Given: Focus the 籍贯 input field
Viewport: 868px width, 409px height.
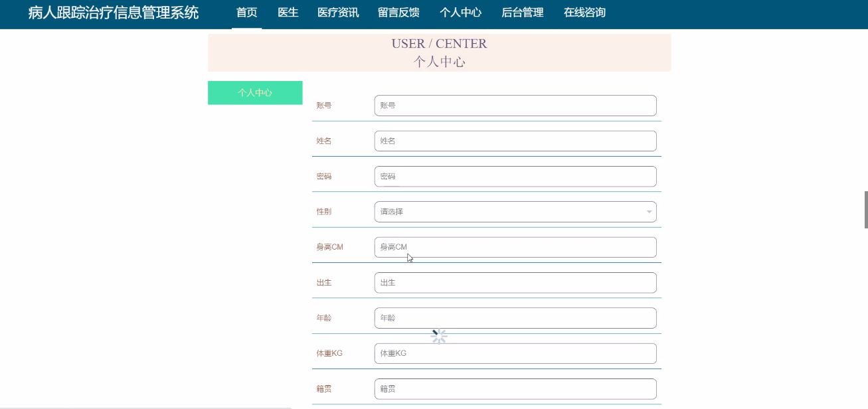Looking at the screenshot, I should pos(515,389).
